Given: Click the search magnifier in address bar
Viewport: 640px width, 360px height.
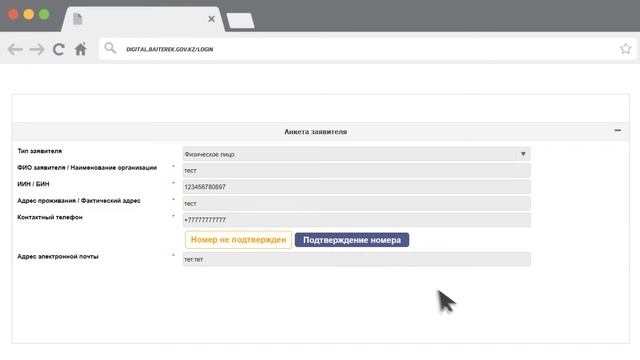Looking at the screenshot, I should point(110,48).
